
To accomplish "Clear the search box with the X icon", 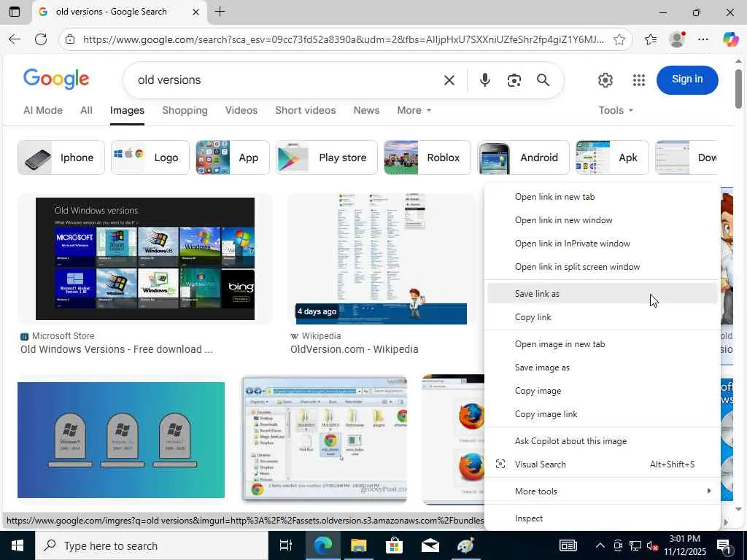I will tap(449, 80).
